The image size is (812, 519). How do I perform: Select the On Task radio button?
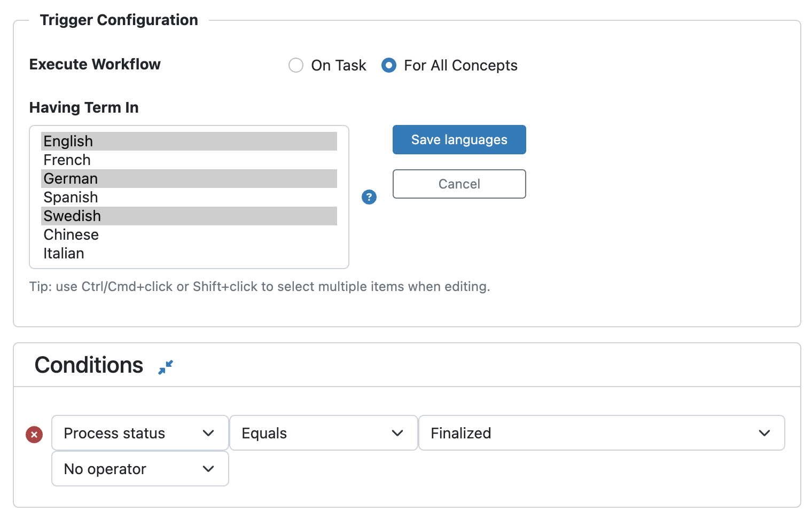296,65
